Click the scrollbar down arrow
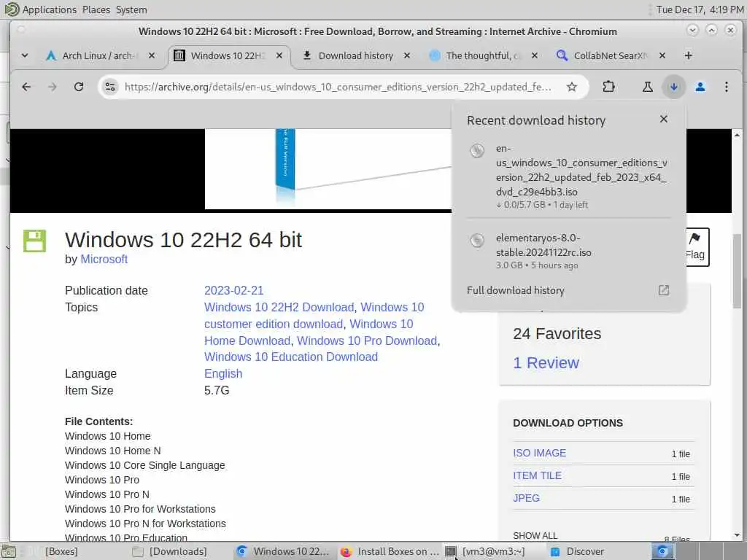The image size is (747, 560). [x=737, y=534]
